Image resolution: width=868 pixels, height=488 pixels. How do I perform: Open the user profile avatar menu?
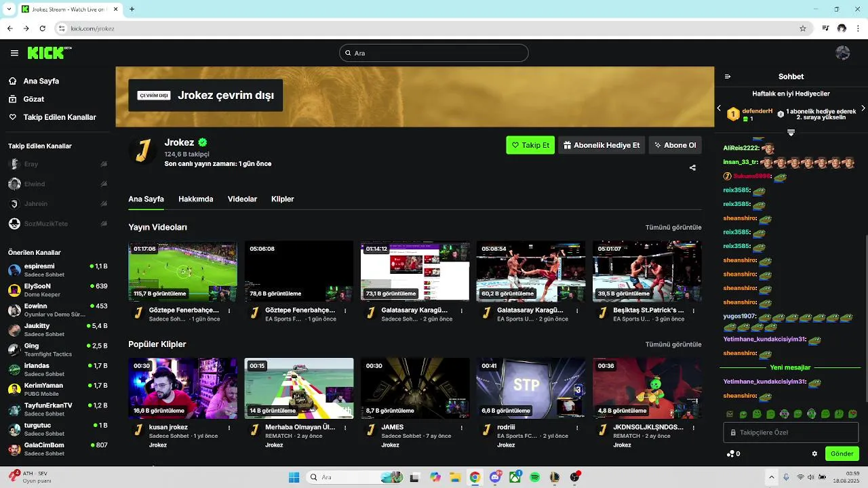843,53
